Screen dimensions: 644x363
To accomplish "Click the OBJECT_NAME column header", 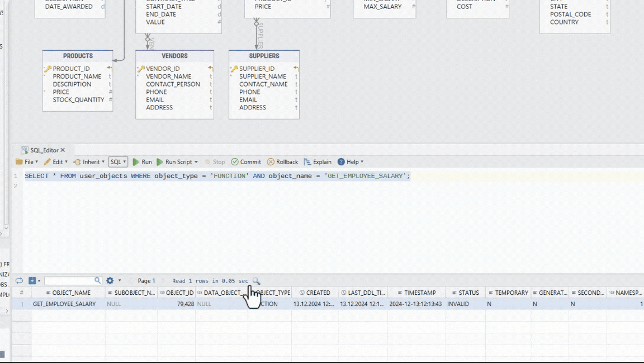I will (x=68, y=293).
